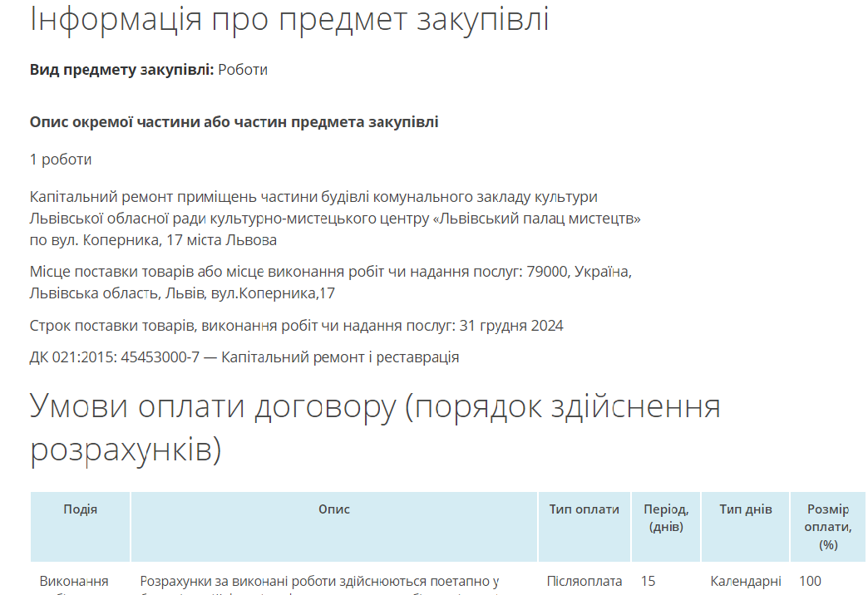Click the heading 'Умови оплати договору'
Image resolution: width=868 pixels, height=595 pixels.
click(375, 428)
